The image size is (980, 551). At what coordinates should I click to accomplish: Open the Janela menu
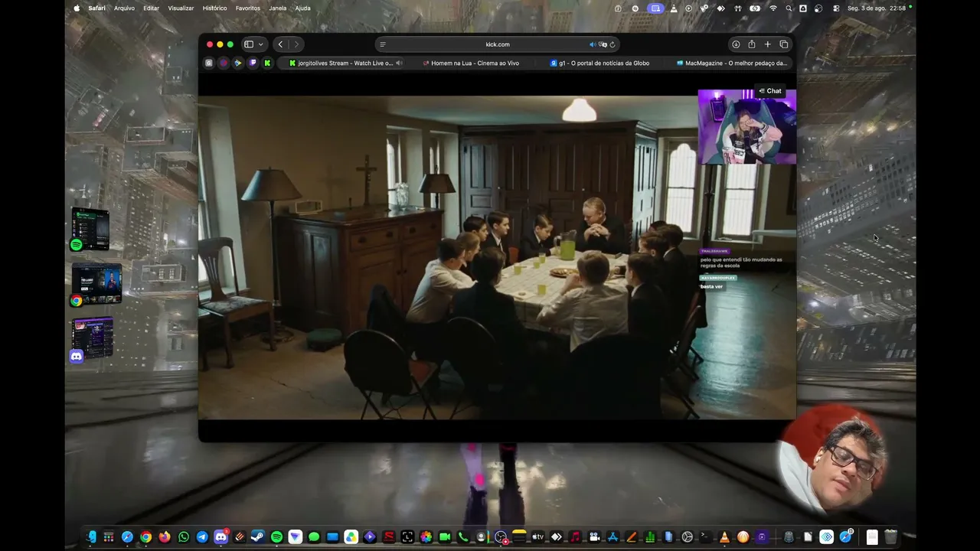pyautogui.click(x=278, y=8)
